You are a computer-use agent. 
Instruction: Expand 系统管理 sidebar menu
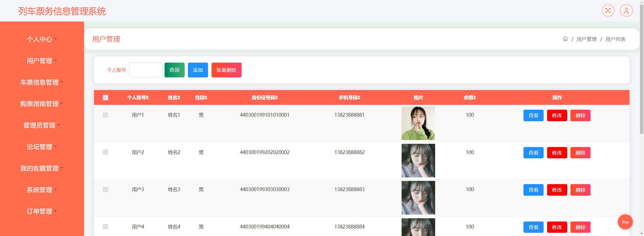point(42,190)
